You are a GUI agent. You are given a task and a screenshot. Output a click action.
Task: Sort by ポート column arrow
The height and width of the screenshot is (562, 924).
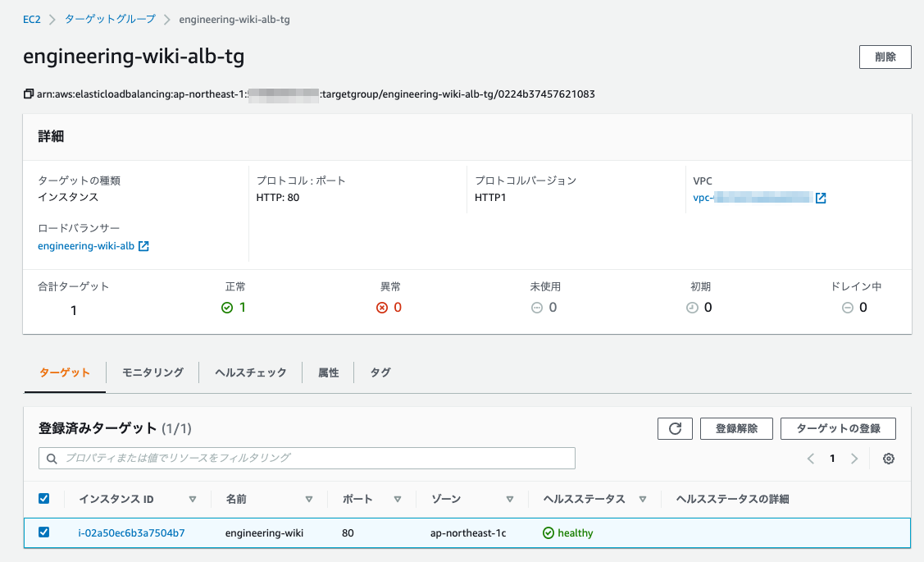pos(397,499)
